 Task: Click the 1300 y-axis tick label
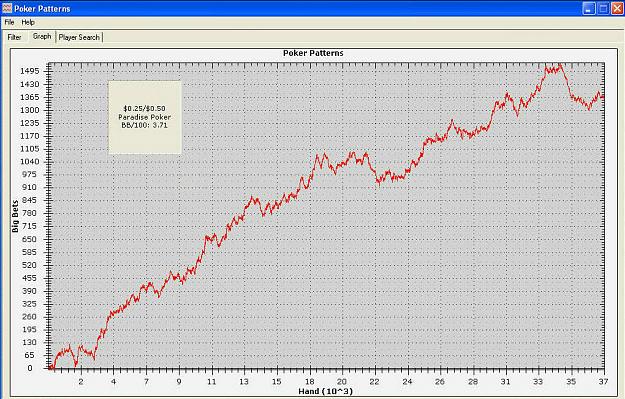[x=30, y=110]
